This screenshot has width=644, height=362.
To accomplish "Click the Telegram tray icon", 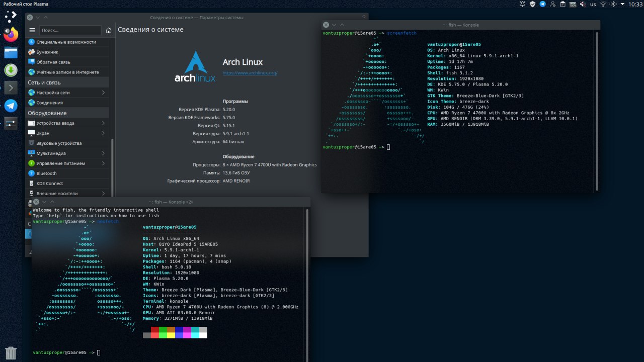I will click(543, 4).
